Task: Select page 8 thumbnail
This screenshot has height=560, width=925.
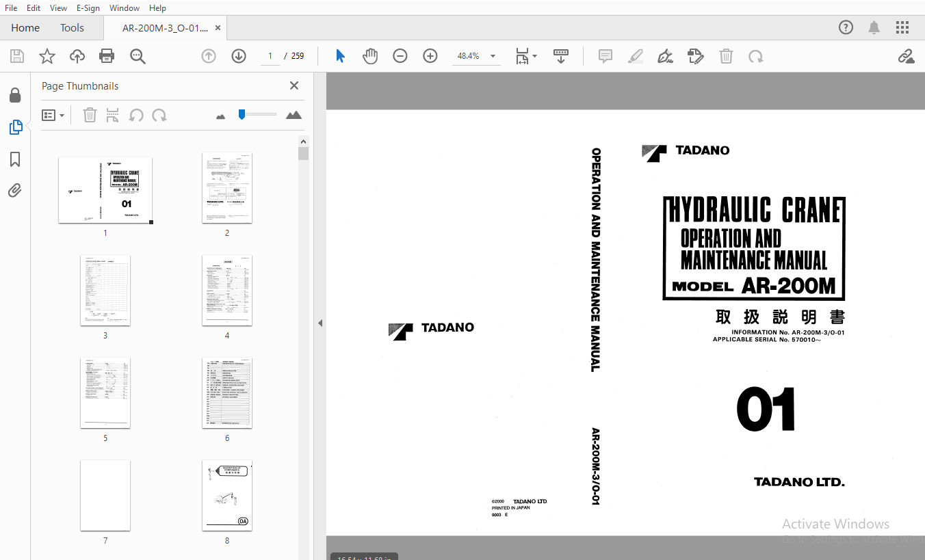Action: (227, 496)
